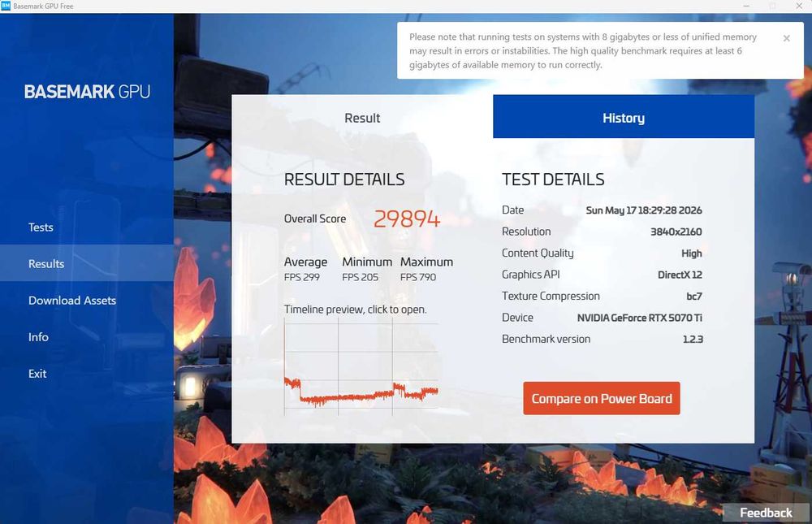The image size is (812, 524).
Task: Click Compare on Power Board button
Action: [601, 398]
